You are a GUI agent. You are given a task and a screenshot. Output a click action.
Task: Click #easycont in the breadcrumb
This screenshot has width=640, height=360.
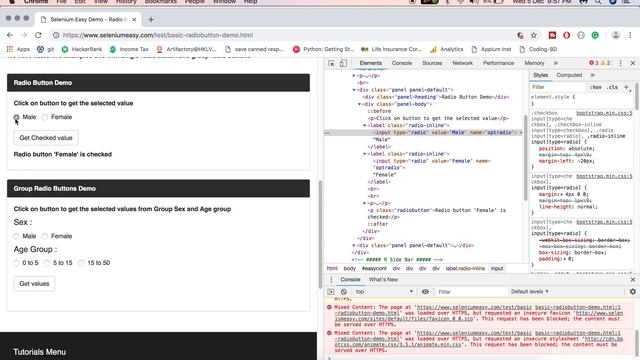pos(374,269)
